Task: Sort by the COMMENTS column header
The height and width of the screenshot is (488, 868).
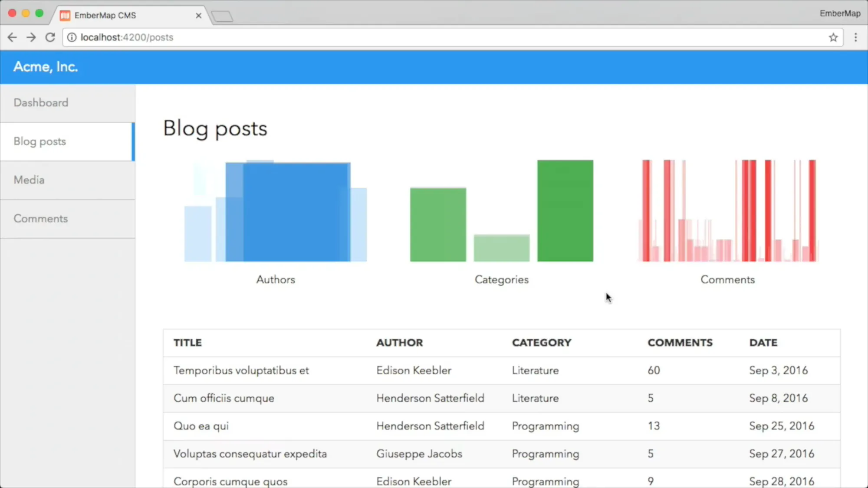Action: click(x=680, y=343)
